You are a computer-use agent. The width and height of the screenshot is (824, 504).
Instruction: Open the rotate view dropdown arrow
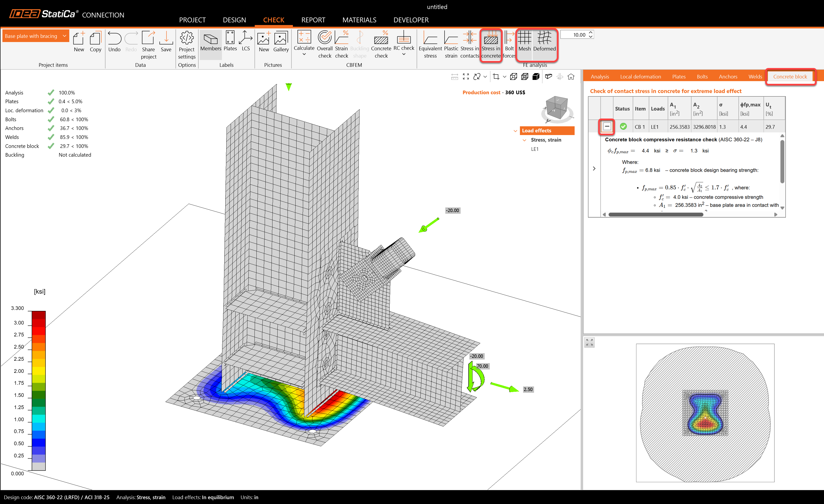485,77
